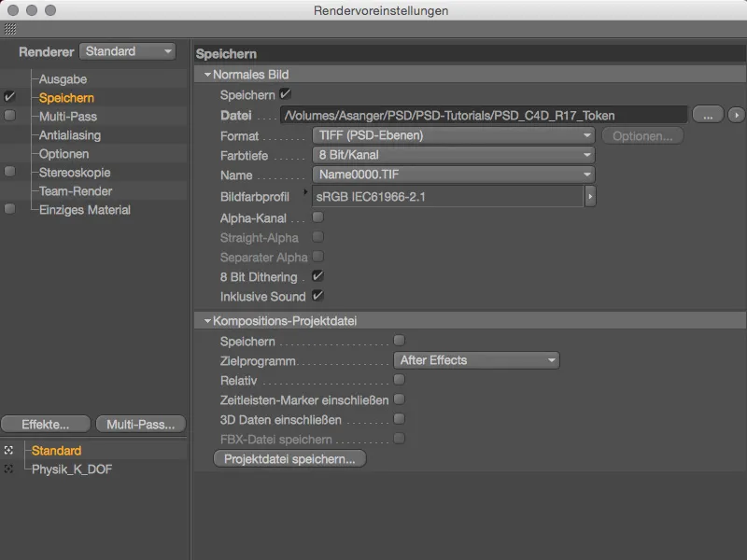Click the Datei file path field
The height and width of the screenshot is (560, 747).
tap(484, 115)
